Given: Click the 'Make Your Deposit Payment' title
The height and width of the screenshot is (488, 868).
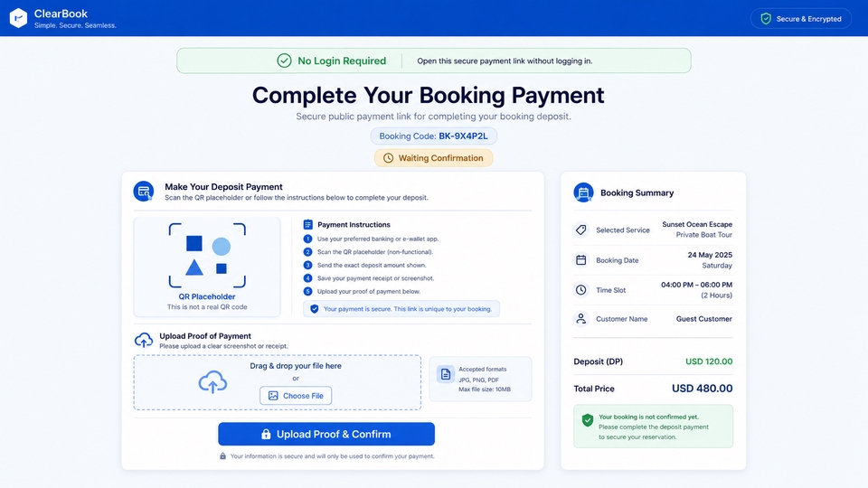Looking at the screenshot, I should pyautogui.click(x=223, y=187).
